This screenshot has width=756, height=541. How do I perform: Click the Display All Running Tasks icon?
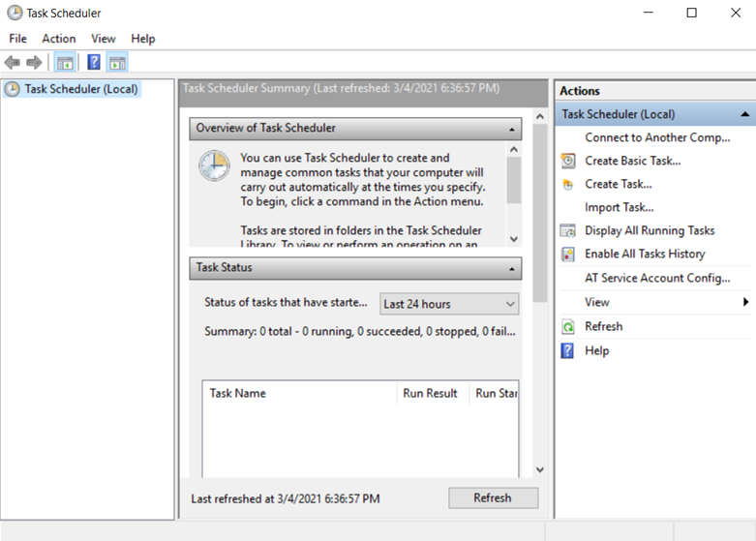tap(568, 231)
